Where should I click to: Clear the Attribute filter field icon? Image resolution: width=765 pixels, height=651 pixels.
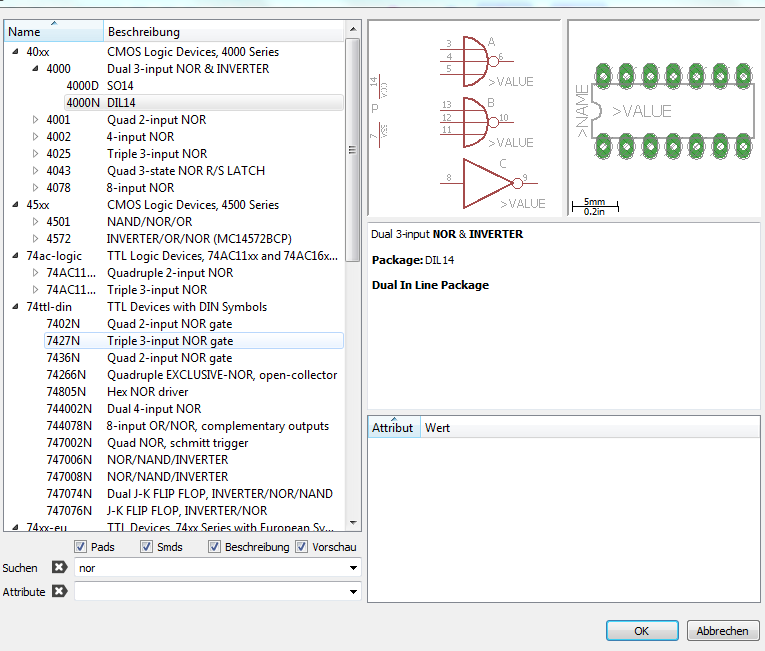pyautogui.click(x=60, y=591)
